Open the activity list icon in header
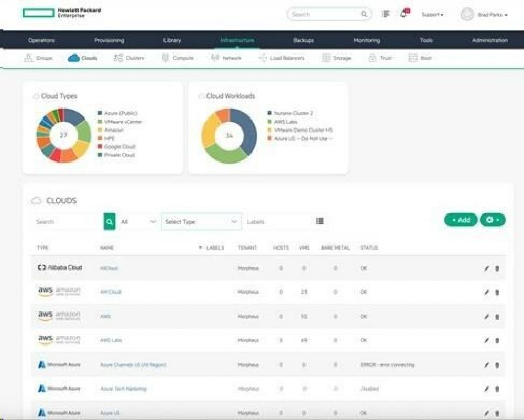This screenshot has width=524, height=420. click(386, 15)
